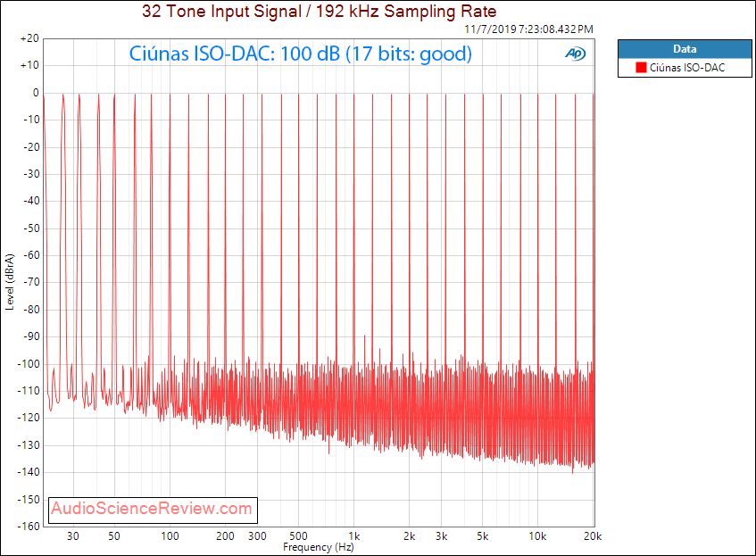756x556 pixels.
Task: Click the 300 tick on the frequency axis
Action: click(x=257, y=536)
